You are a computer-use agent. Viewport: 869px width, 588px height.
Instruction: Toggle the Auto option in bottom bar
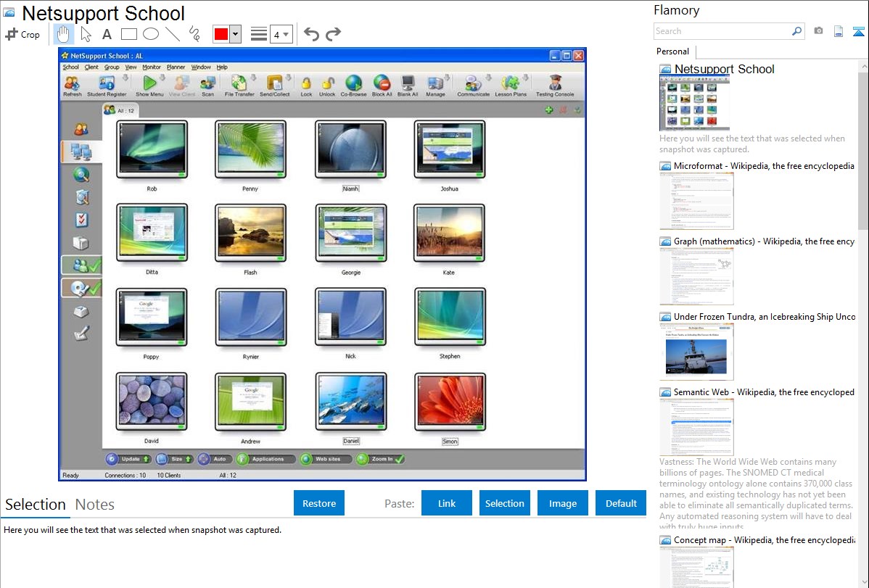click(x=213, y=459)
